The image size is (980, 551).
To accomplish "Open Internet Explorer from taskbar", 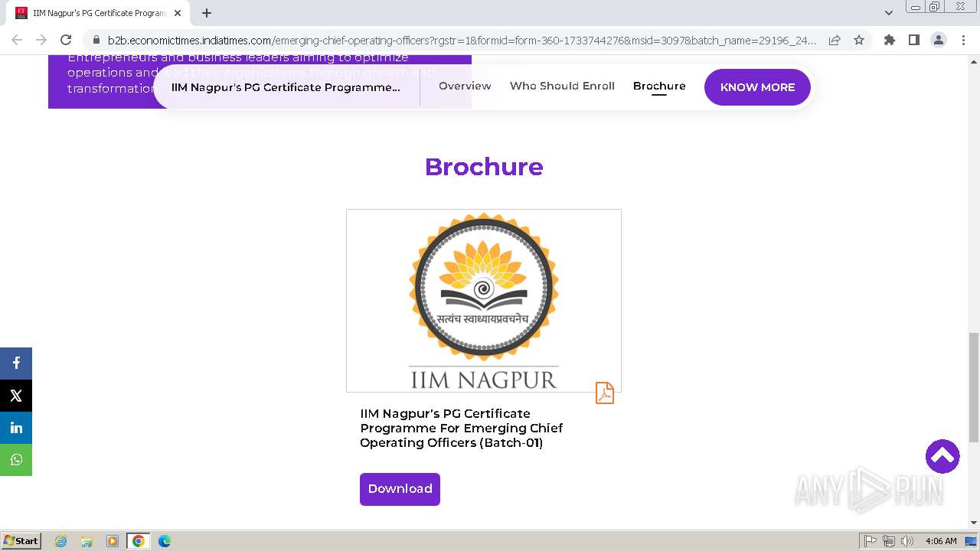I will pyautogui.click(x=60, y=541).
